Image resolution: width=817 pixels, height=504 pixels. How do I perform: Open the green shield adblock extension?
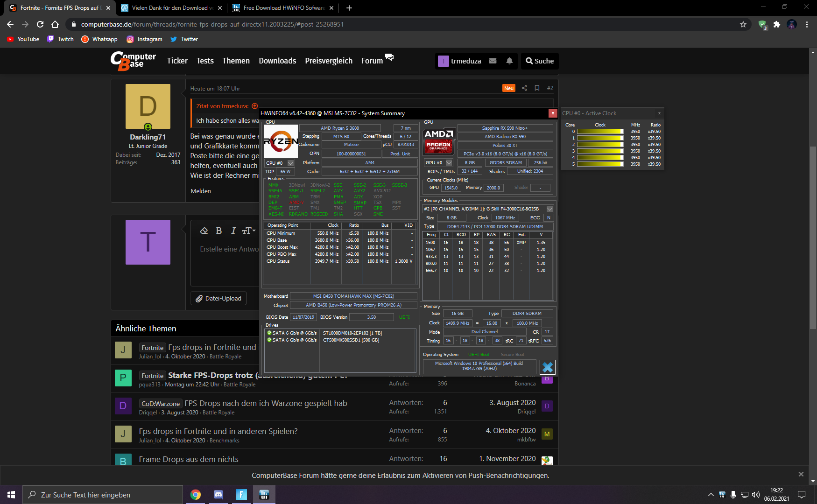pos(762,25)
